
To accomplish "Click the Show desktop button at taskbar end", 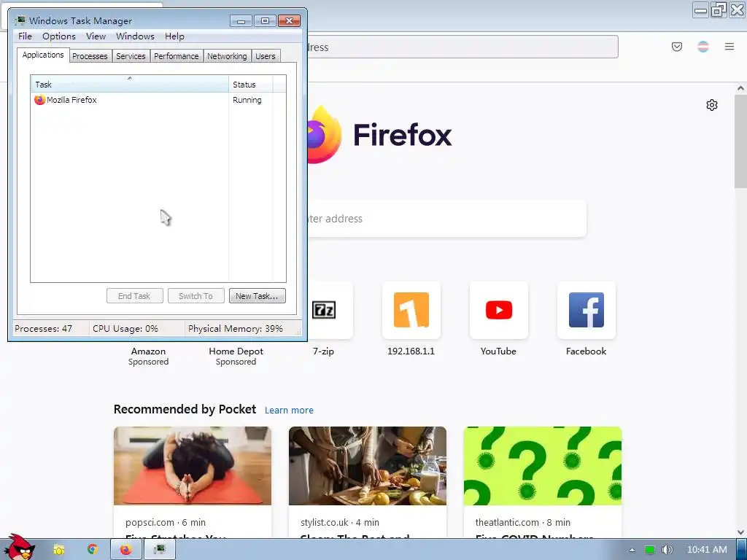I will pyautogui.click(x=741, y=550).
